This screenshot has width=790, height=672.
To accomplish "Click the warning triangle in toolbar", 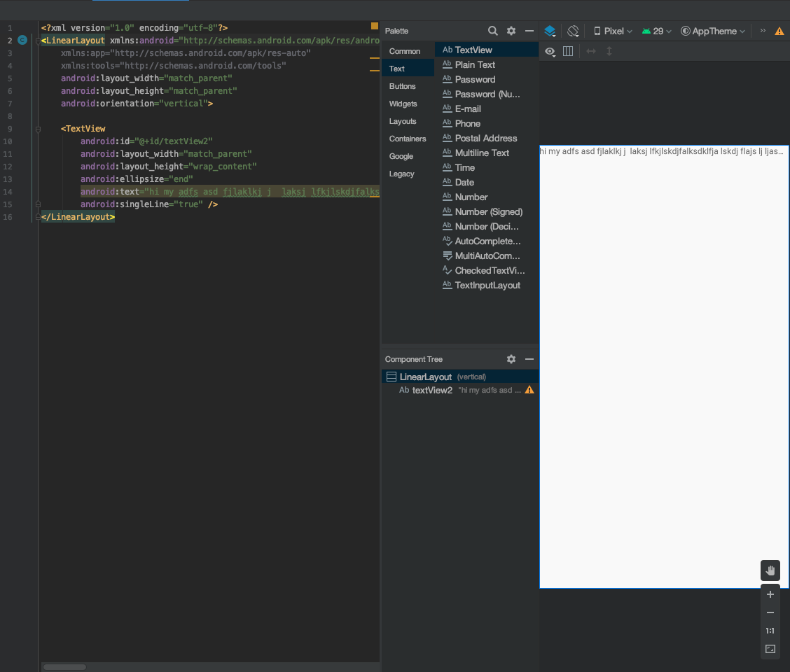I will 779,31.
